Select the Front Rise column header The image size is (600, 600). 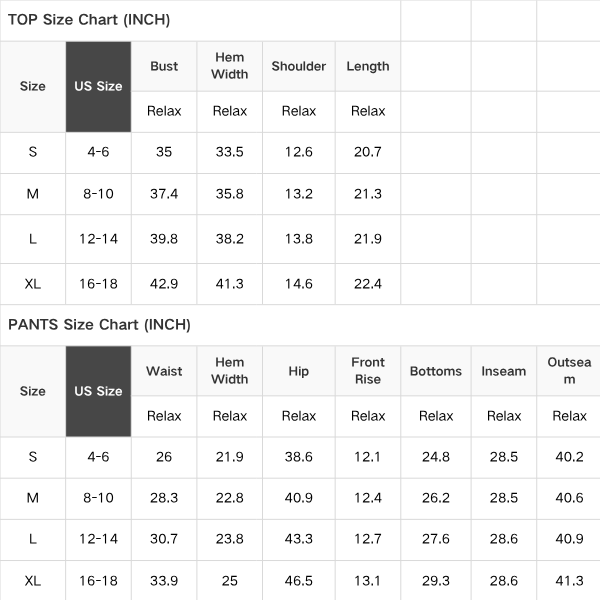tap(368, 371)
